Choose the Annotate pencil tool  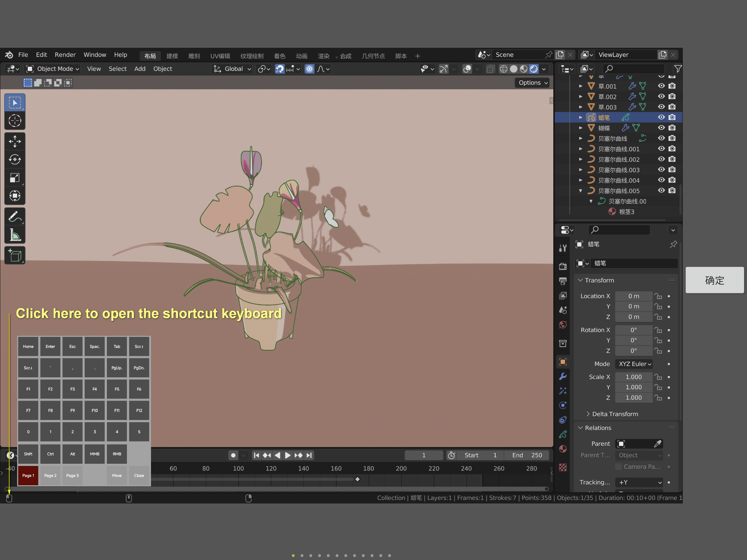pos(15,217)
